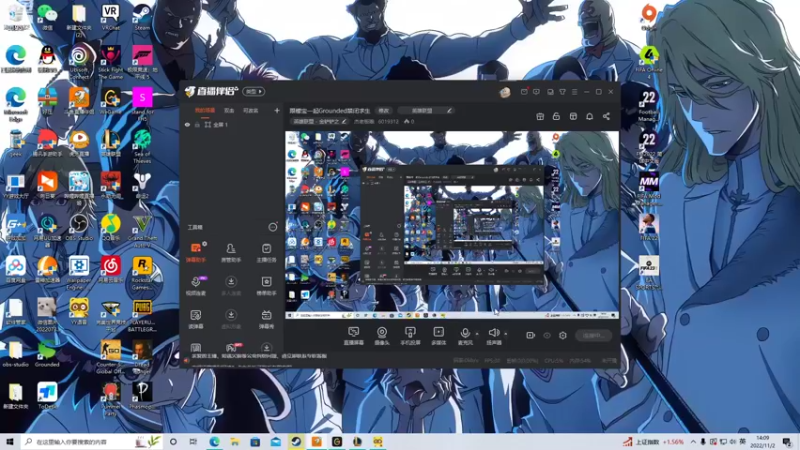The image size is (800, 450).
Task: Click the Windows search box on the taskbar
Action: (92, 442)
